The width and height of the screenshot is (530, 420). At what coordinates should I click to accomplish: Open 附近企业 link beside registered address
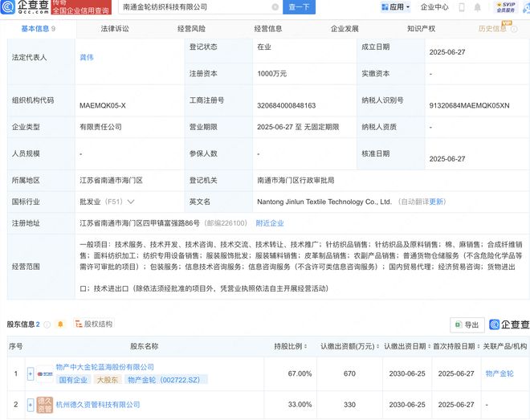(270, 223)
